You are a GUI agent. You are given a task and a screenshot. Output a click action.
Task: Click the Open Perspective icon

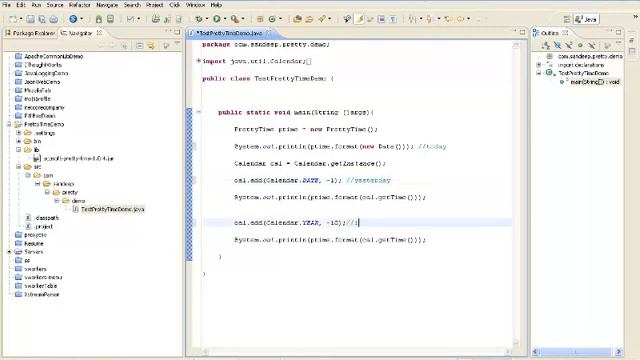coord(567,19)
